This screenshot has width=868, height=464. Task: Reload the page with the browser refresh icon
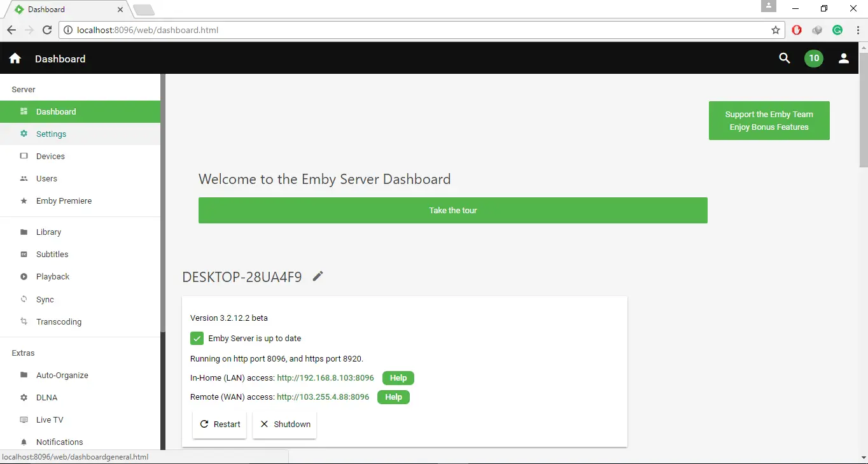click(x=47, y=30)
